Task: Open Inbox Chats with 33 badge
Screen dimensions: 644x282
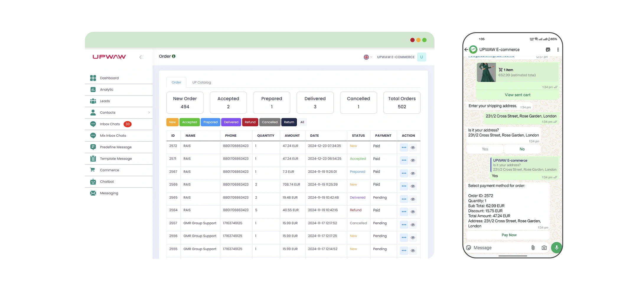Action: (110, 124)
